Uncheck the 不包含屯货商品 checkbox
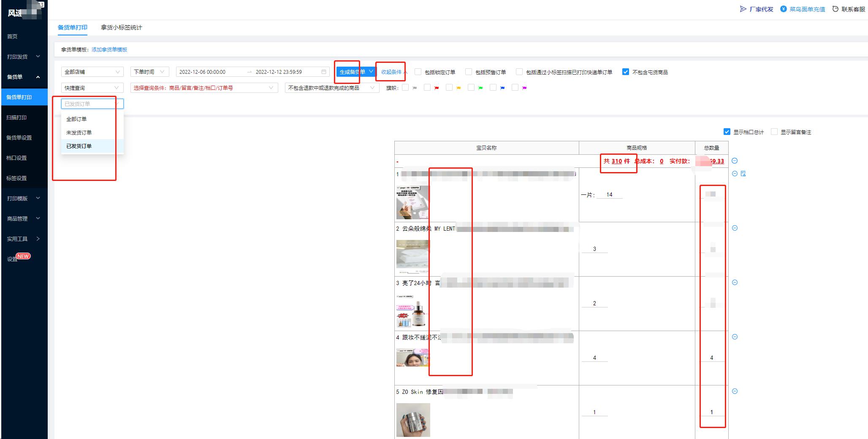This screenshot has height=439, width=868. tap(626, 72)
